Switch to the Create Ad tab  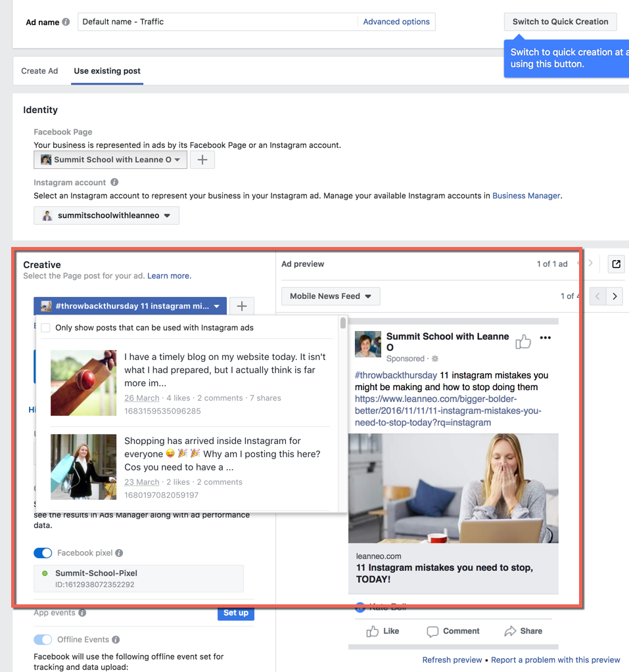click(x=39, y=71)
